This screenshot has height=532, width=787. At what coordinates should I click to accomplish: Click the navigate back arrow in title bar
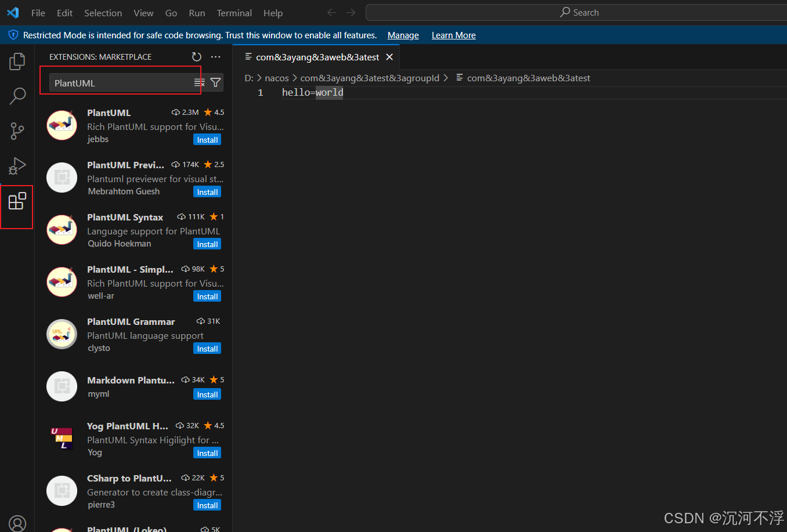pyautogui.click(x=332, y=13)
